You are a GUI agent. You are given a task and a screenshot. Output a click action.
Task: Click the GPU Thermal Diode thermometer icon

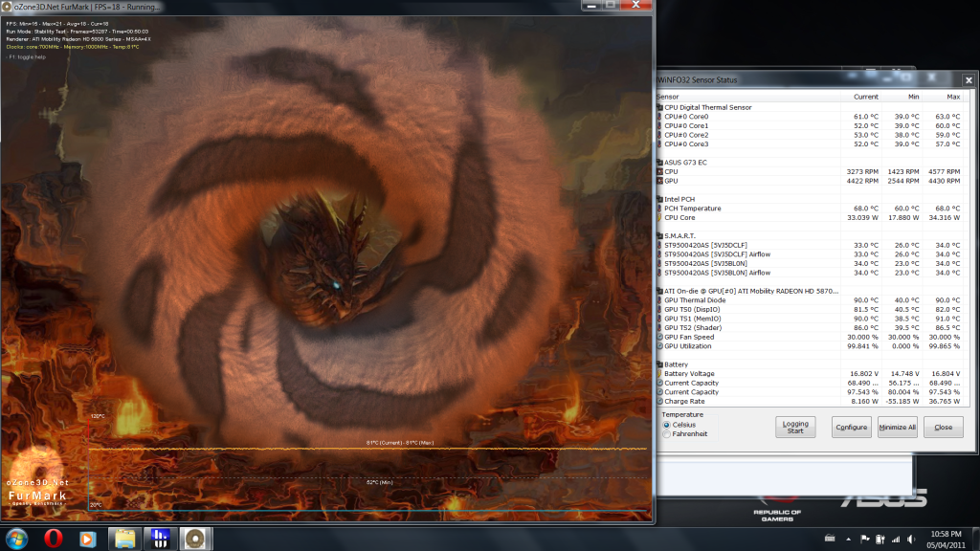(659, 300)
